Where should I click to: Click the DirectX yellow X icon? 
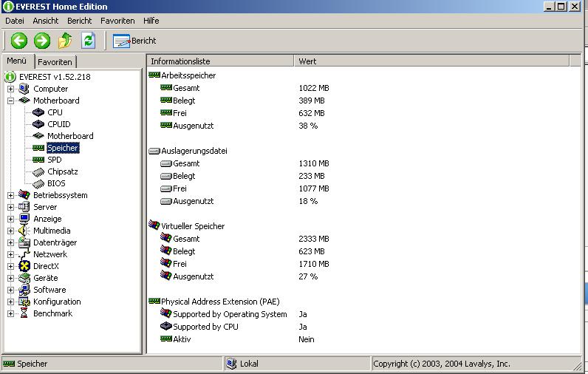(24, 266)
